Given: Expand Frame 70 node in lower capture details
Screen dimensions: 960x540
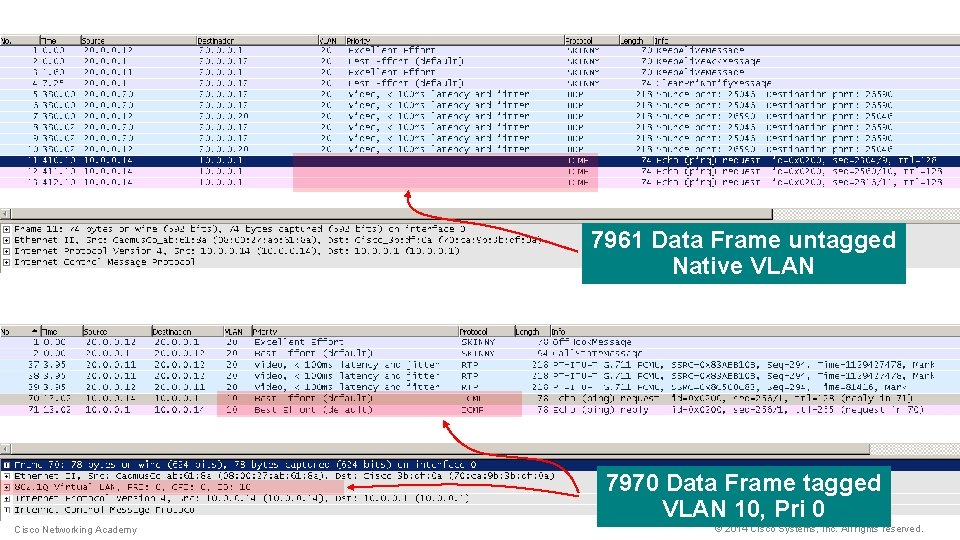Looking at the screenshot, I should pos(7,465).
